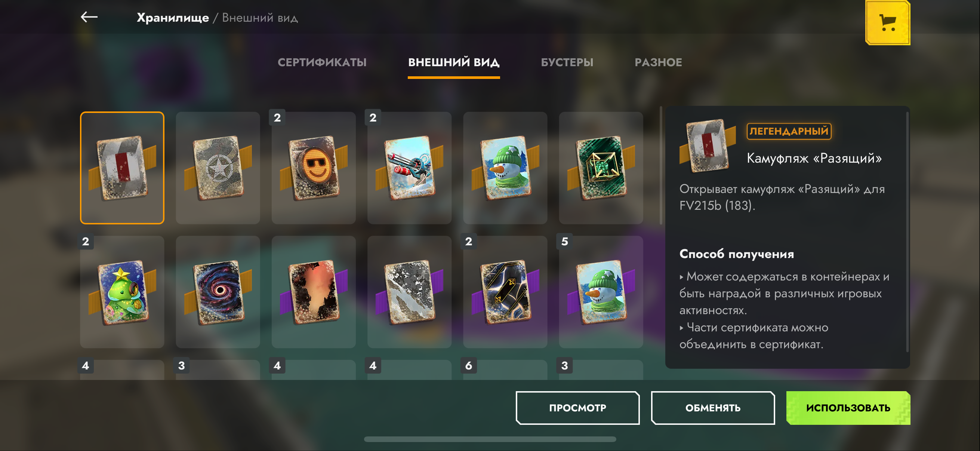This screenshot has height=451, width=980.
Task: Click the Хранилище breadcrumb link
Action: point(173,18)
